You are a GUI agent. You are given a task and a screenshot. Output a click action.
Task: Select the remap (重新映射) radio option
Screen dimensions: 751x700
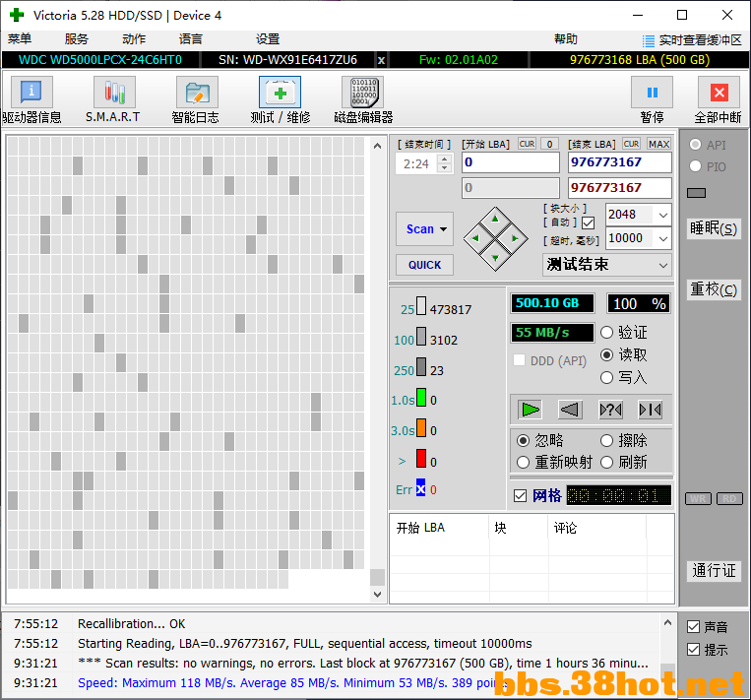pos(523,463)
